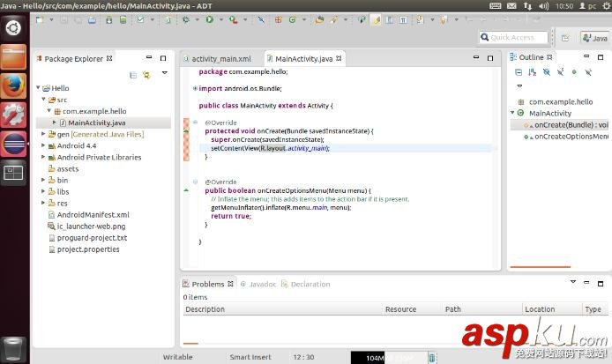
Task: Run garbage collector trash icon in status bar
Action: click(432, 357)
